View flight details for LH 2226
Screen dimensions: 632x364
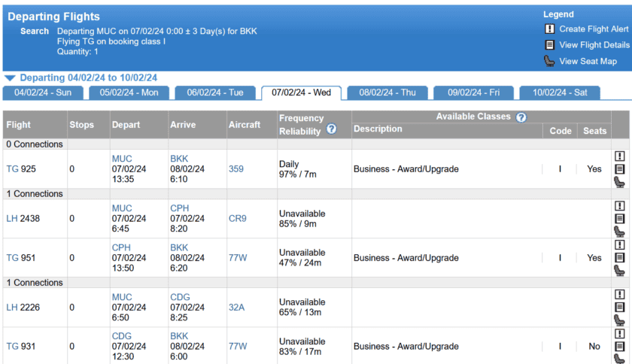[x=620, y=308]
